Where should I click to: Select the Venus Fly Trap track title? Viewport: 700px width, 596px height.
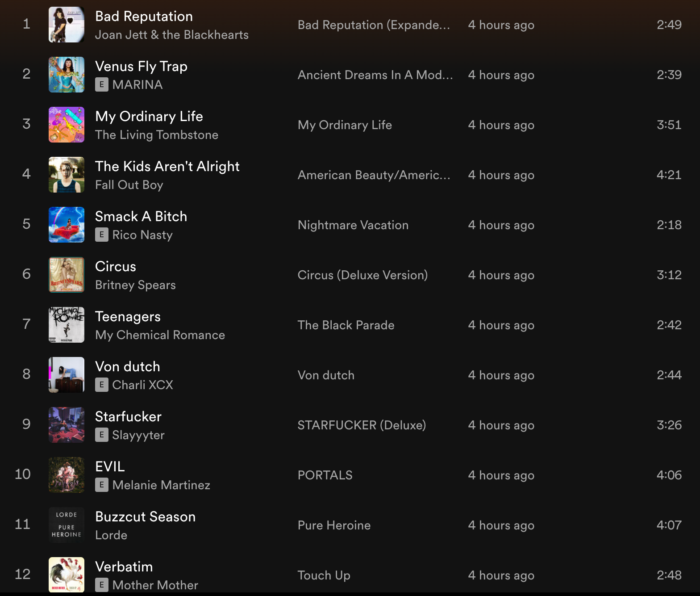[x=141, y=67]
